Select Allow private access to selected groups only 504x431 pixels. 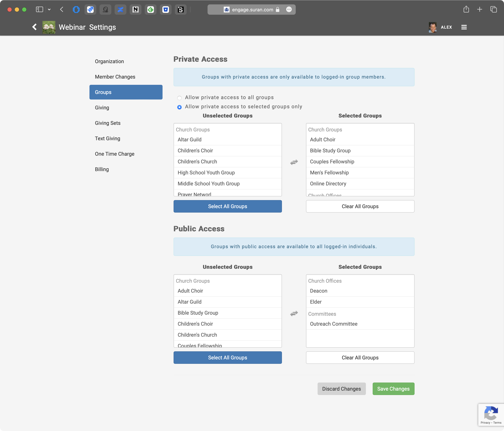tap(179, 107)
